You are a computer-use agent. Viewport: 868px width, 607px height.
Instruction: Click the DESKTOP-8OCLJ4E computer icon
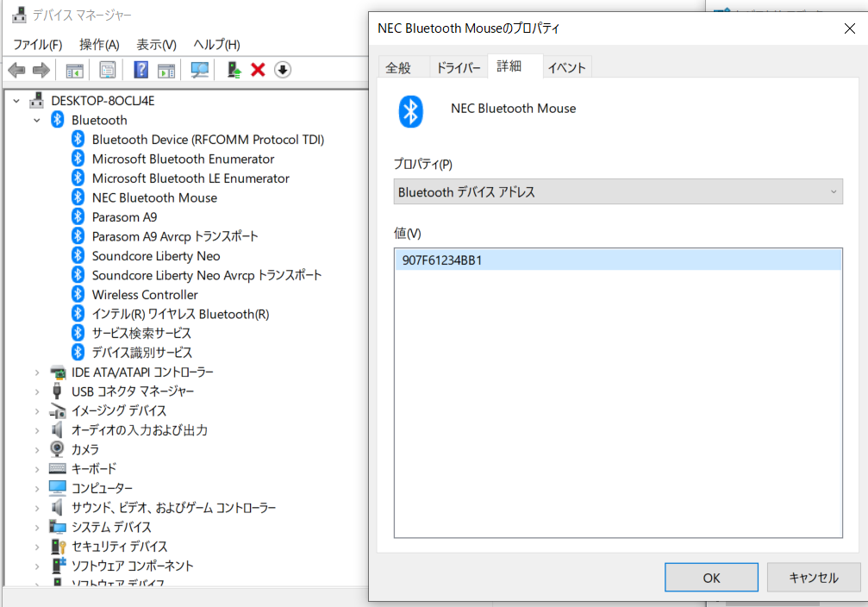tap(36, 100)
